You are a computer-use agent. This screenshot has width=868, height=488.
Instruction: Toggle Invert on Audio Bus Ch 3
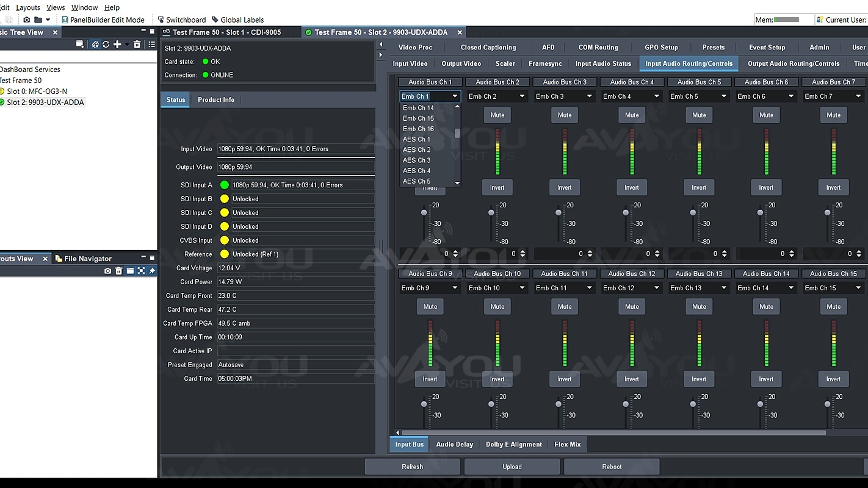click(565, 187)
